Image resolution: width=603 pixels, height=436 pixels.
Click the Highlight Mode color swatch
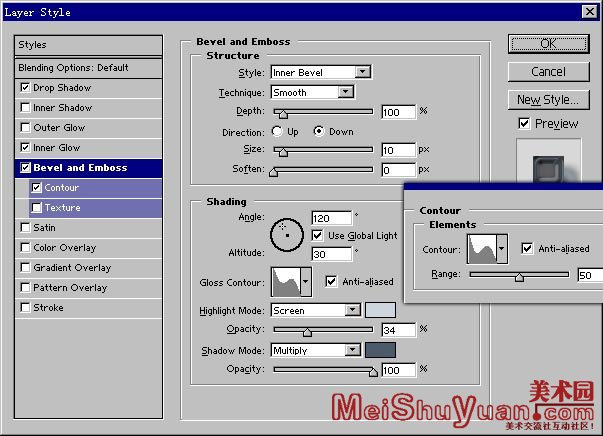coord(380,310)
